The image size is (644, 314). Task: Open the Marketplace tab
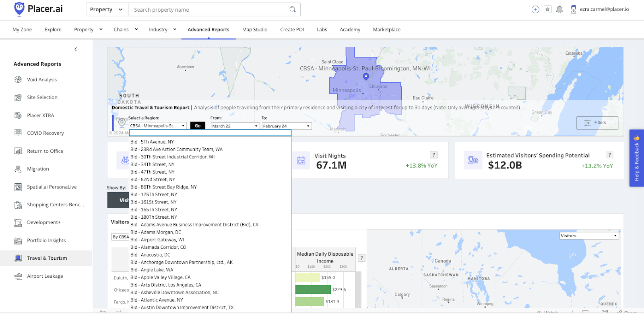coord(387,29)
